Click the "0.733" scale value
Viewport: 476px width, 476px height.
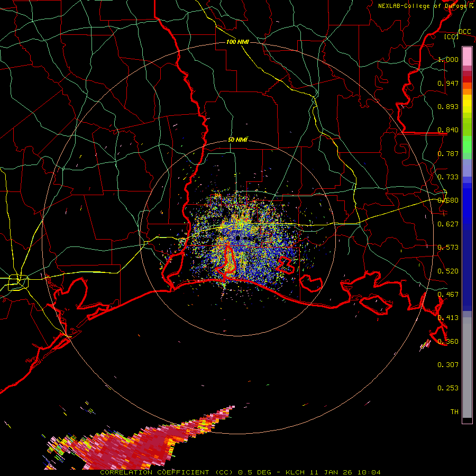pyautogui.click(x=448, y=177)
